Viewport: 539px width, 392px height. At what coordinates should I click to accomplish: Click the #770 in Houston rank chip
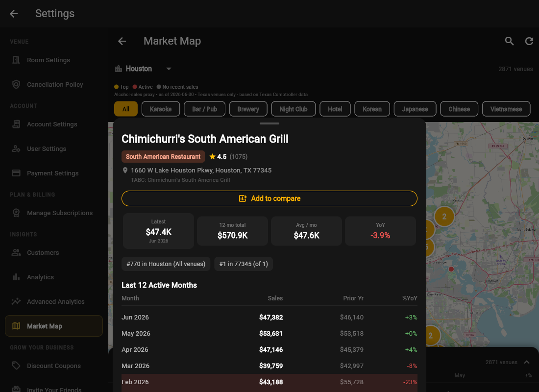166,264
